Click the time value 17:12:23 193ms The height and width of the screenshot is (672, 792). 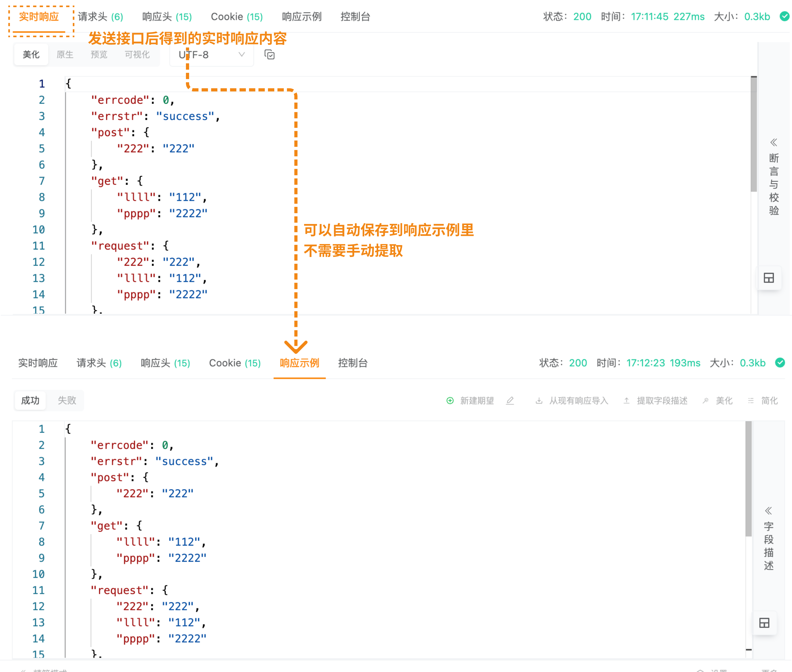(x=663, y=363)
